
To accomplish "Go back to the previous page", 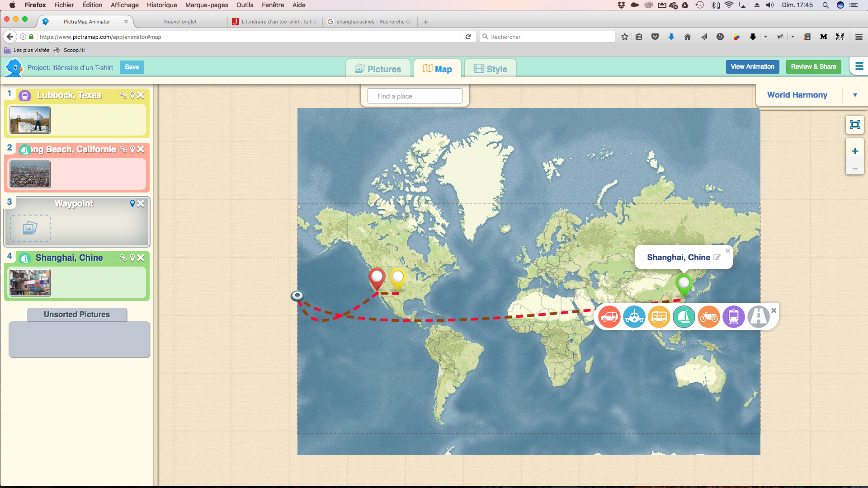I will point(10,37).
